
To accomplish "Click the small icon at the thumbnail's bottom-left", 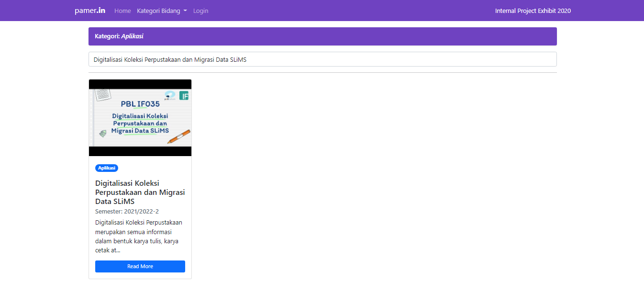I will point(103,134).
